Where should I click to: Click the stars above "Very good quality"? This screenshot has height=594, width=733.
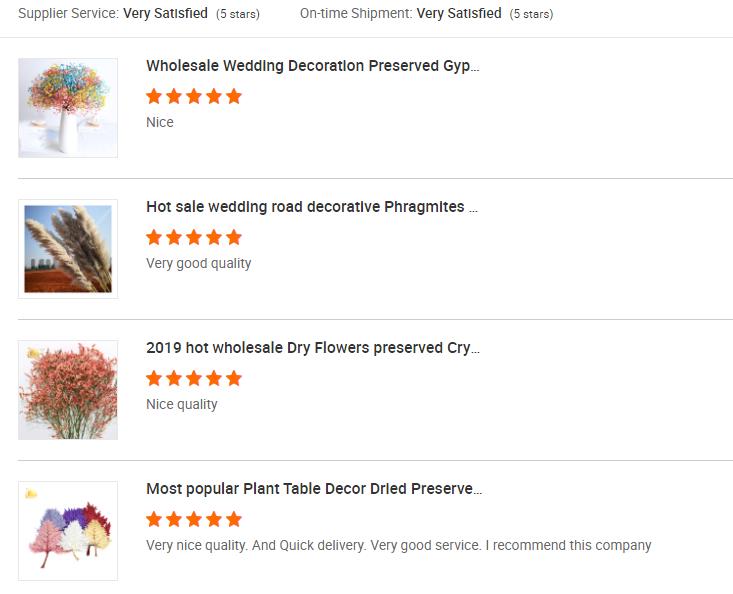coord(194,238)
